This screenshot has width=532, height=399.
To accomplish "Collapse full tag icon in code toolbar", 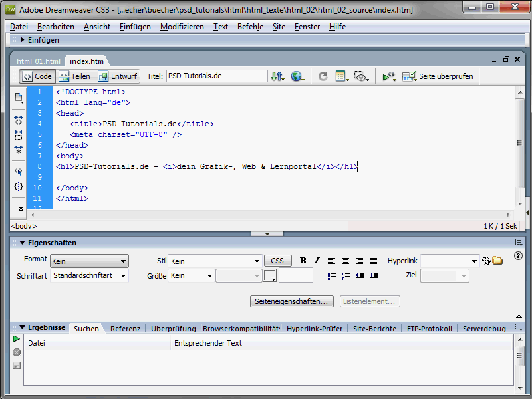I will click(19, 120).
